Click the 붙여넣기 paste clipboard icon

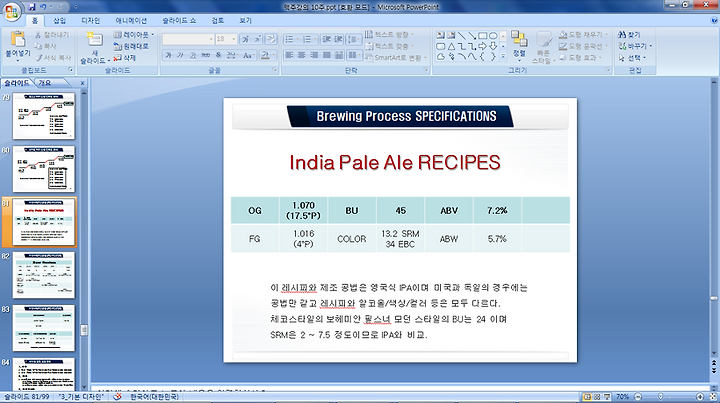18,39
